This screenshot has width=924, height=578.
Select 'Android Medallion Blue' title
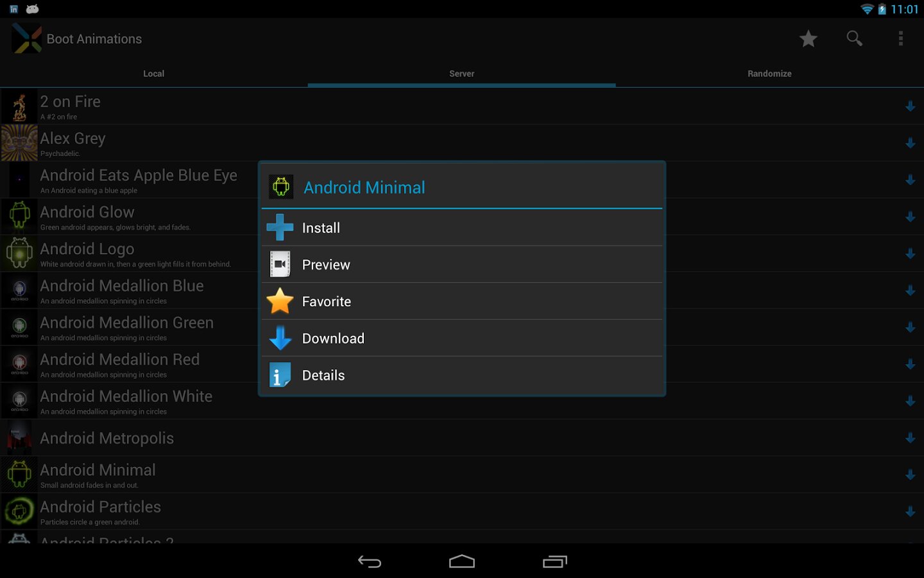pyautogui.click(x=122, y=286)
